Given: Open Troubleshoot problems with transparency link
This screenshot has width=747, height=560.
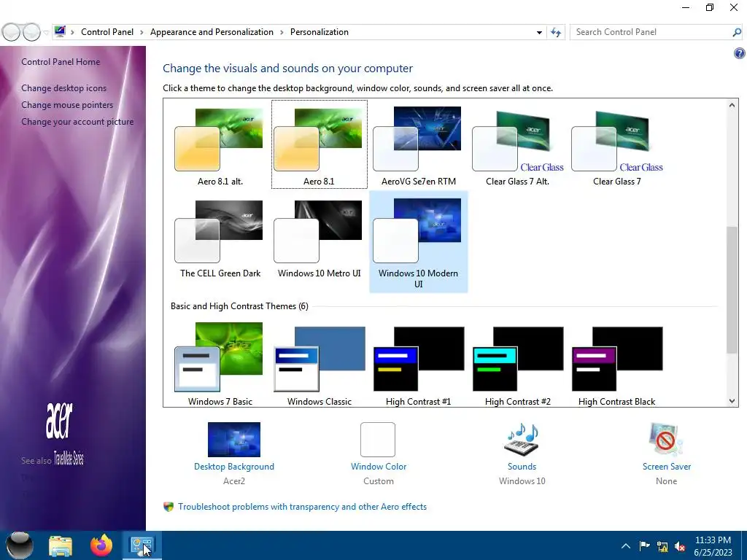Looking at the screenshot, I should tap(302, 507).
